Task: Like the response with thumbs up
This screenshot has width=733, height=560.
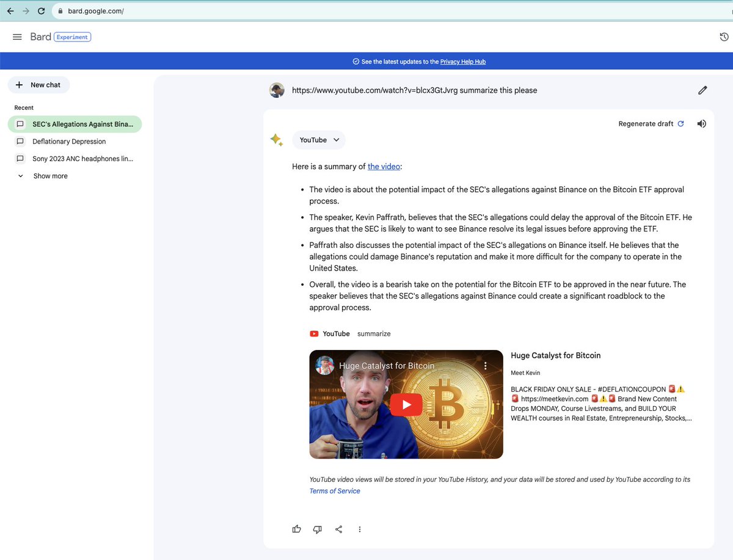Action: coord(297,529)
